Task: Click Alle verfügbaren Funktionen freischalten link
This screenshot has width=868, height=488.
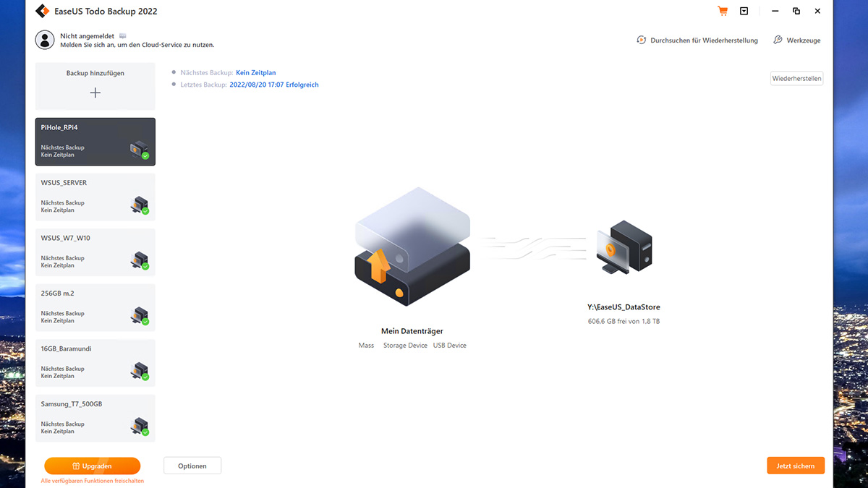Action: (93, 481)
